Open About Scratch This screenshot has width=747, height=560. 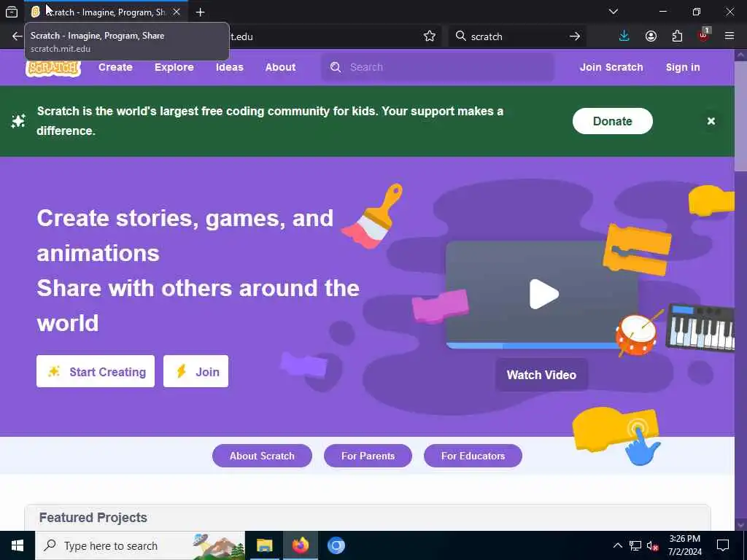pos(262,456)
